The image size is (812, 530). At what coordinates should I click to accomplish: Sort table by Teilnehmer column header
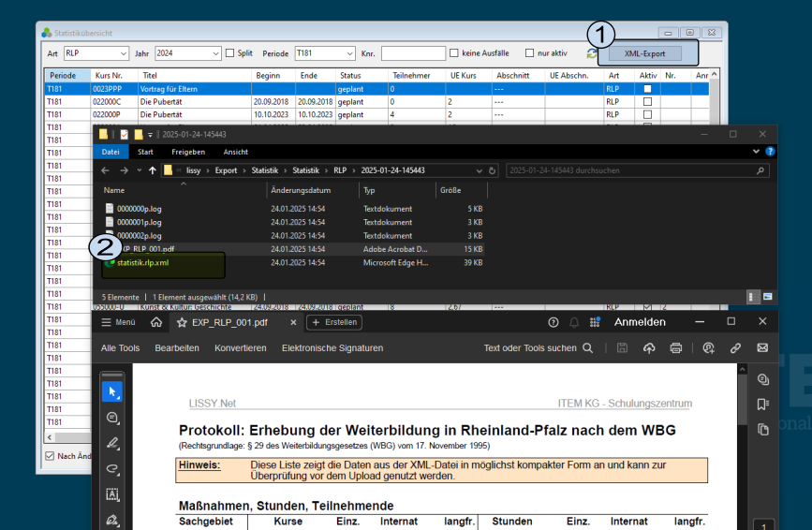[x=411, y=76]
